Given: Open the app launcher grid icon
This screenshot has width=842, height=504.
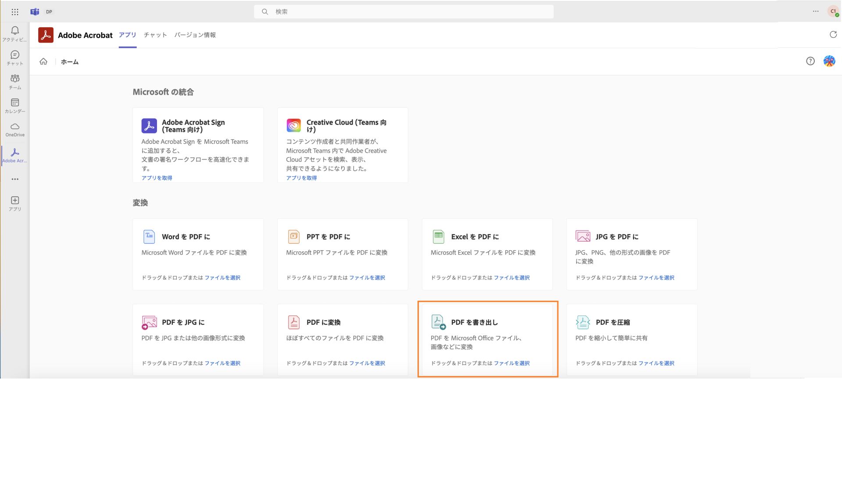Looking at the screenshot, I should click(x=15, y=12).
